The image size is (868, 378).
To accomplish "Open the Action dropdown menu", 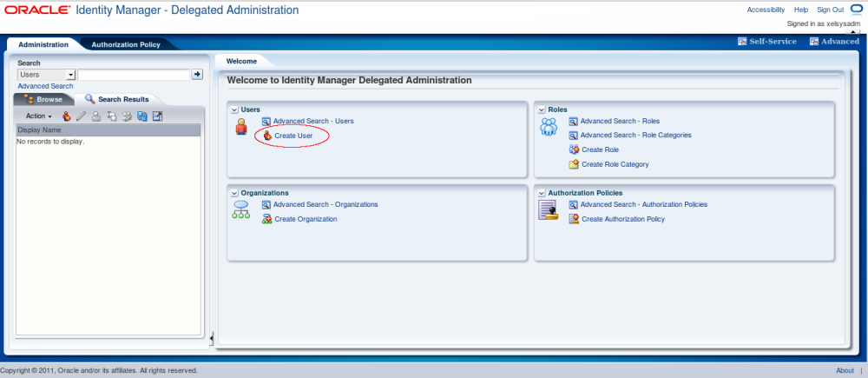I will click(39, 116).
